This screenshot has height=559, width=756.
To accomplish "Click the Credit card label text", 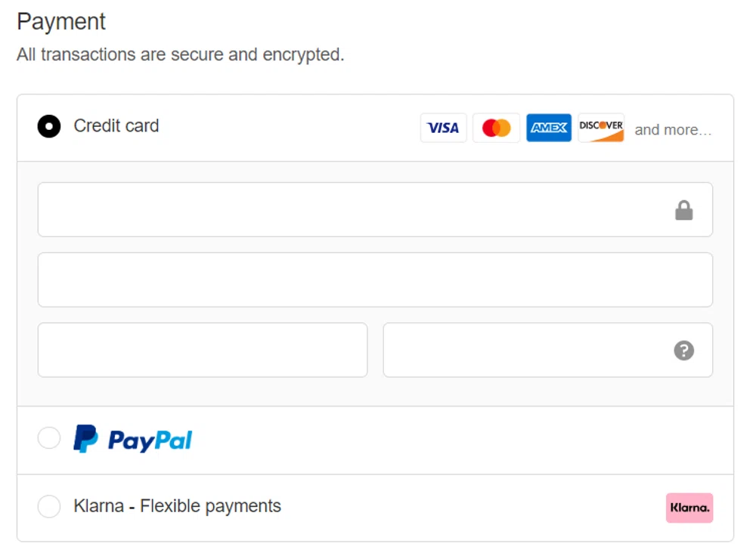I will tap(116, 126).
